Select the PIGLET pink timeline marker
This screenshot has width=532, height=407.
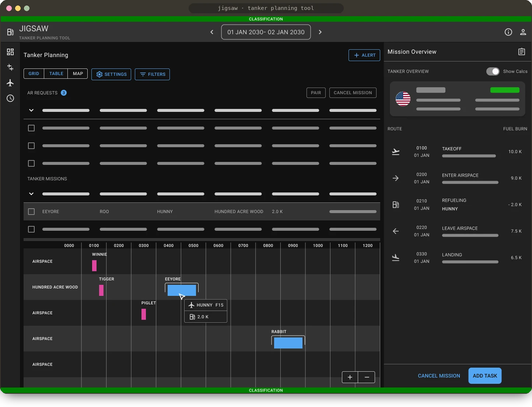(144, 314)
